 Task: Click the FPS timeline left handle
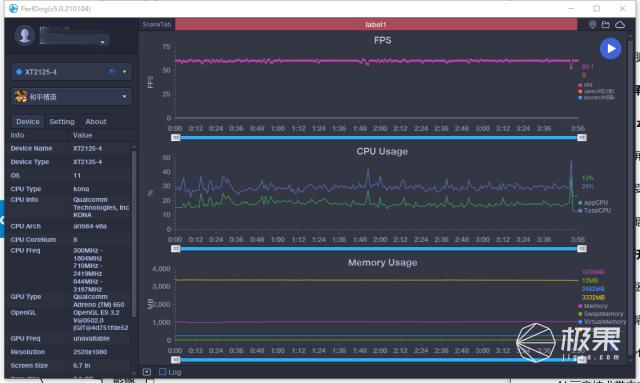(176, 138)
